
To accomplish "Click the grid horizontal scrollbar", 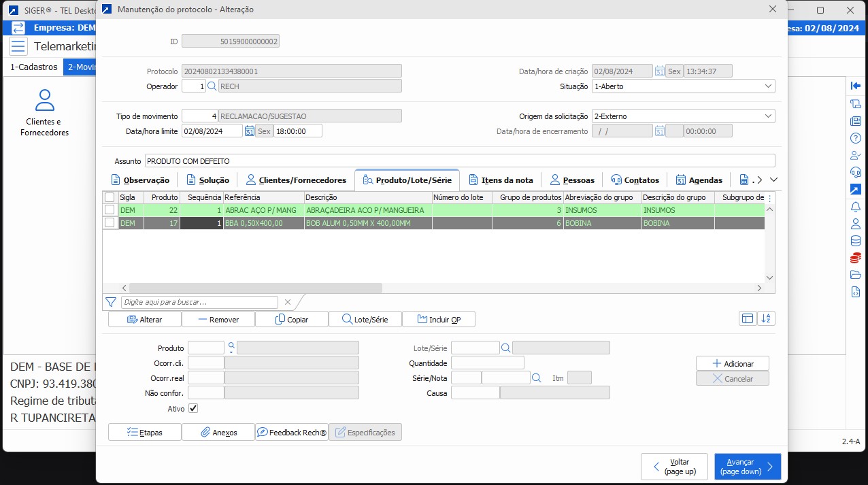I will 256,288.
